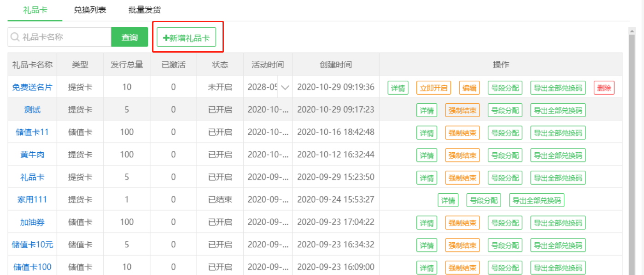Click the search magnifier icon in name field
644x275 pixels.
tap(15, 37)
